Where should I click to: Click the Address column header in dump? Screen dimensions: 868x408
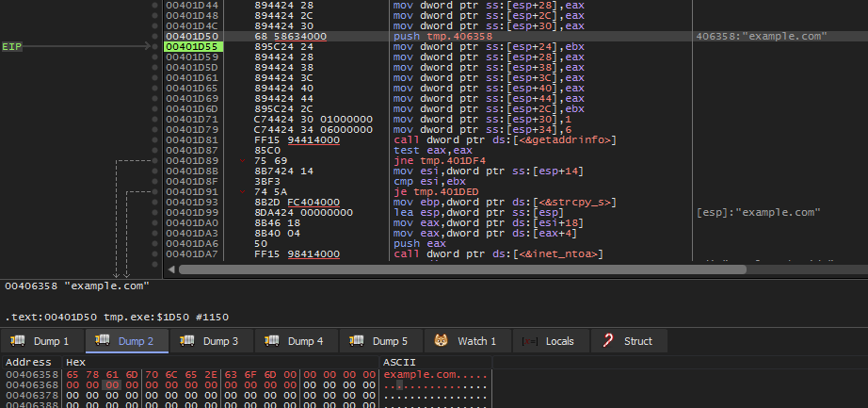tap(29, 362)
